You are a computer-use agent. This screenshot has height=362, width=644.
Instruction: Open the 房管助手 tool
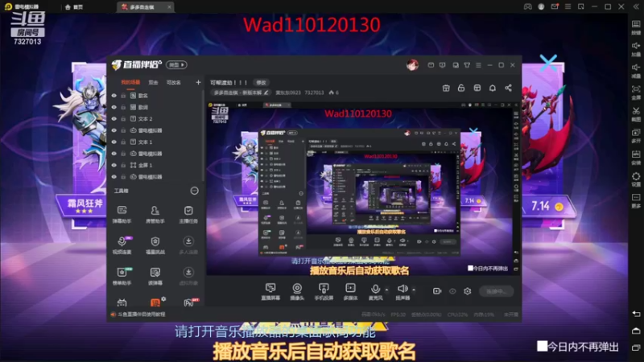click(x=155, y=214)
